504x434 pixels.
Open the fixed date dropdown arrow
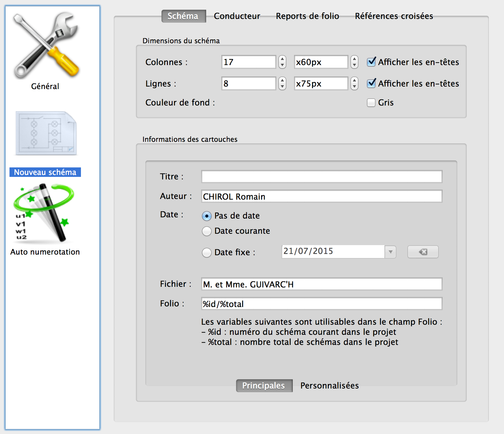pyautogui.click(x=390, y=252)
